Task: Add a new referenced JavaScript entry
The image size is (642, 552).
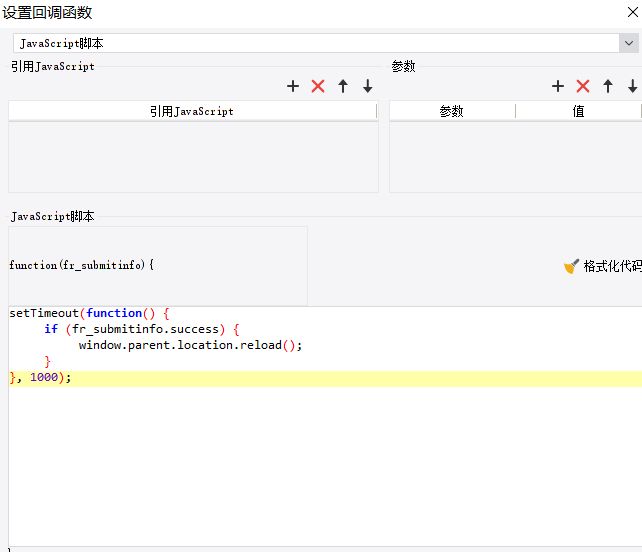Action: tap(293, 86)
